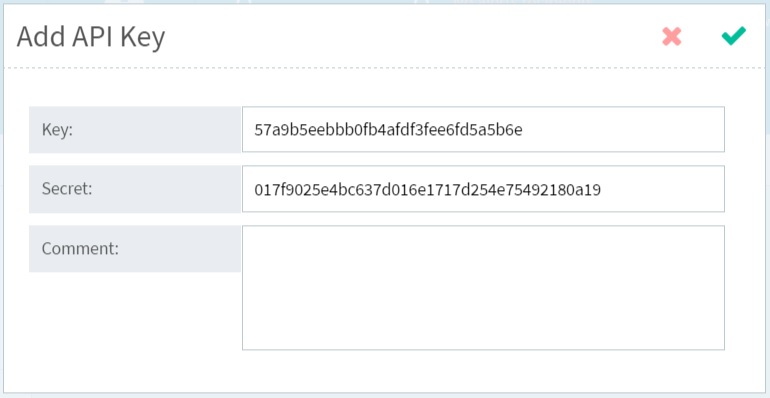Click blank space inside the Key field

[624, 130]
